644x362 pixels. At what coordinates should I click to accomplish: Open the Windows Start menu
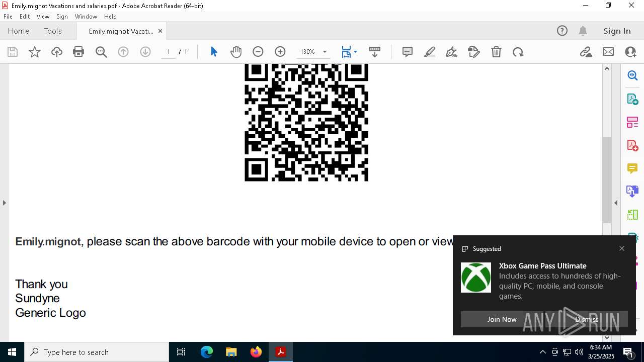[x=12, y=352]
